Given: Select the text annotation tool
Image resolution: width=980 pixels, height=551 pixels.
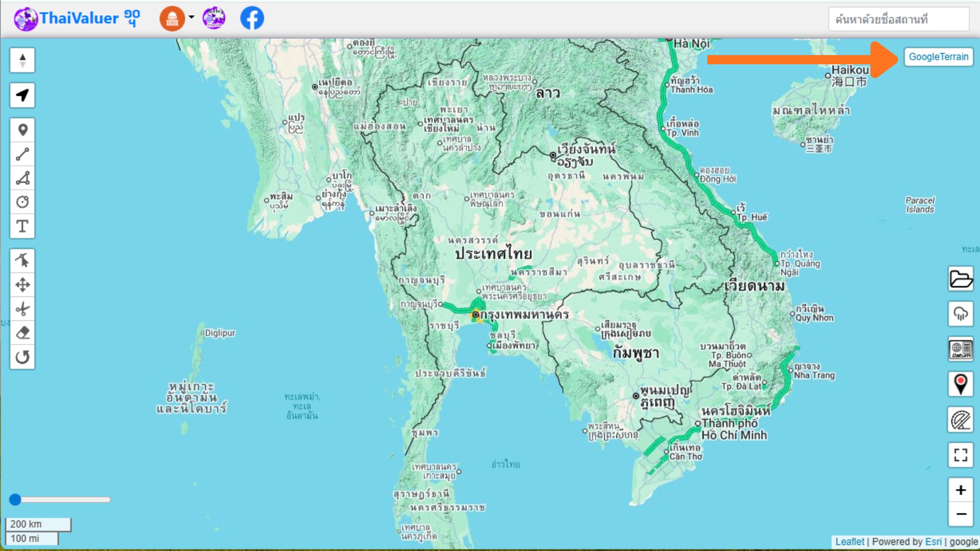Looking at the screenshot, I should pyautogui.click(x=22, y=226).
